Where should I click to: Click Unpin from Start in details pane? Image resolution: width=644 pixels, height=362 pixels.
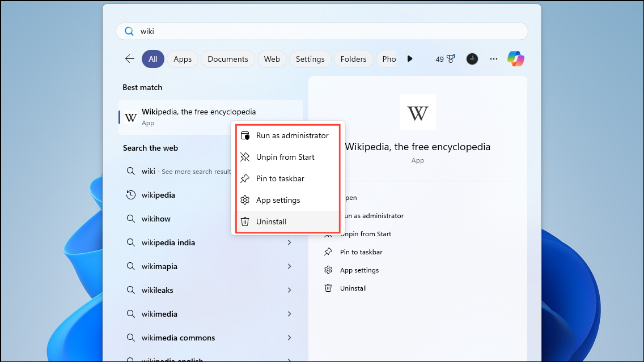coord(366,234)
